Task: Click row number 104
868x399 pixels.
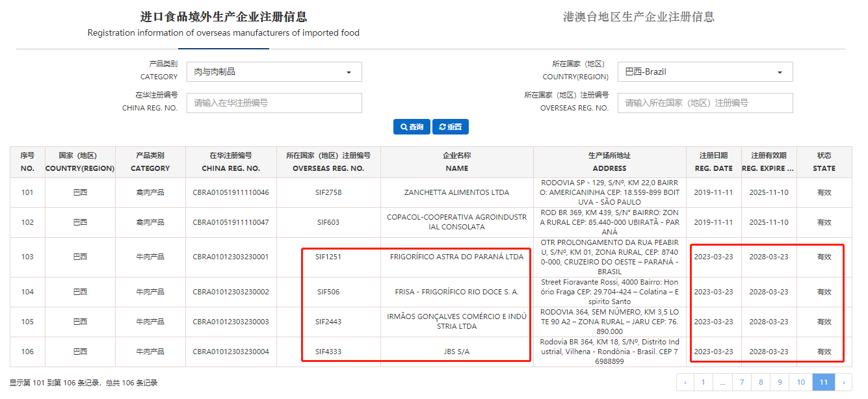Action: [x=27, y=292]
